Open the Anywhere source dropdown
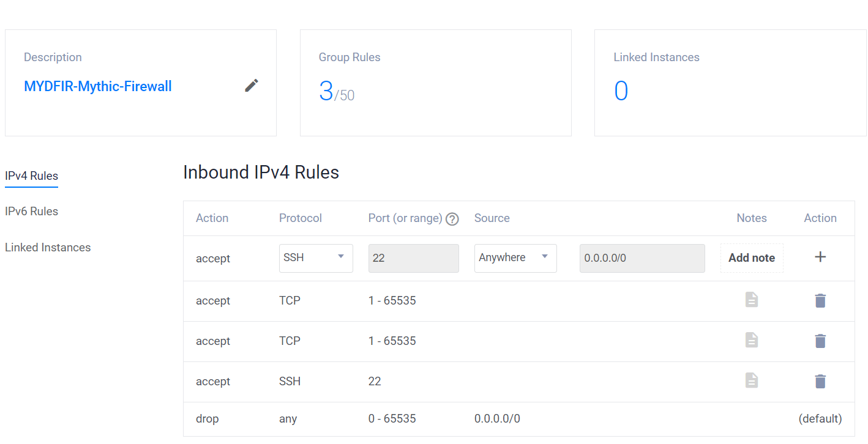This screenshot has height=444, width=868. point(515,258)
